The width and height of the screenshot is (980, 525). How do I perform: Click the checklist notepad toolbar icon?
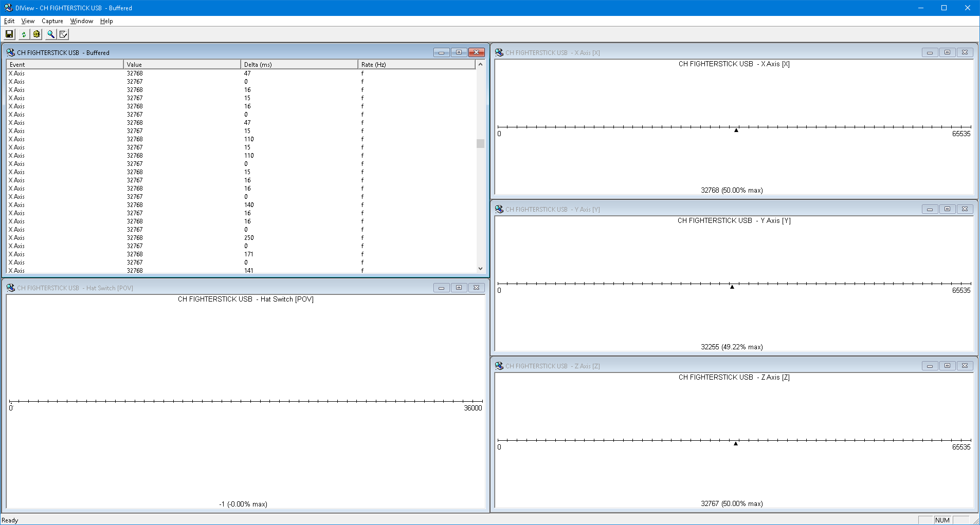coord(63,34)
